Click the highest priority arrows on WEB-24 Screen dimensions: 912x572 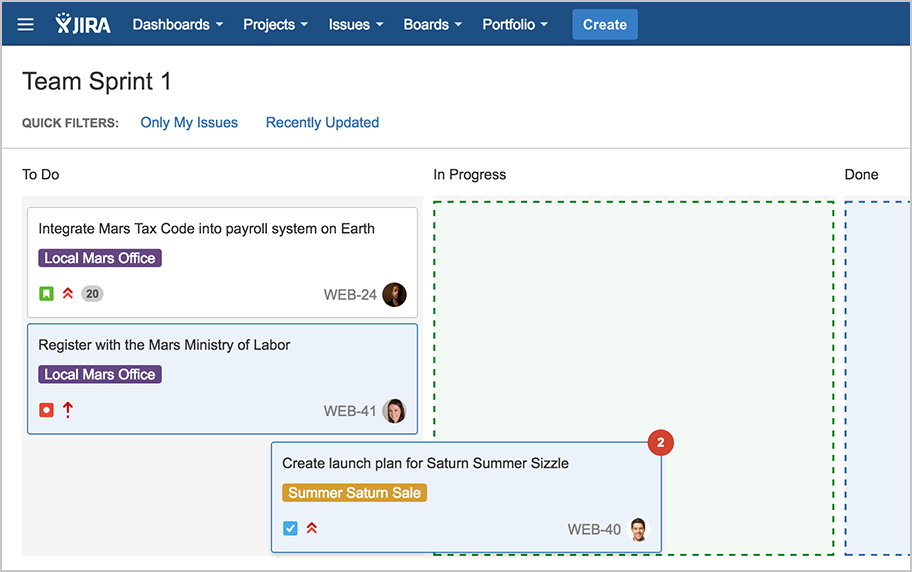tap(68, 294)
